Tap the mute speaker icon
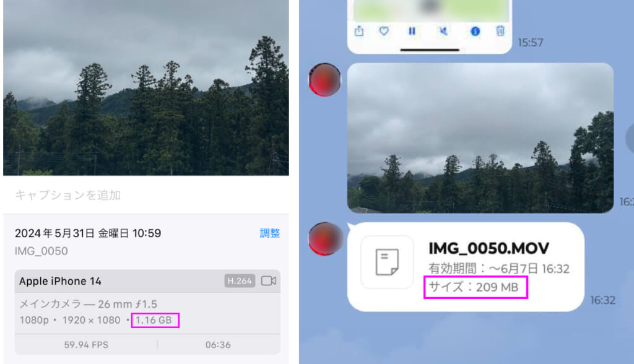The width and height of the screenshot is (634, 364). coord(443,31)
